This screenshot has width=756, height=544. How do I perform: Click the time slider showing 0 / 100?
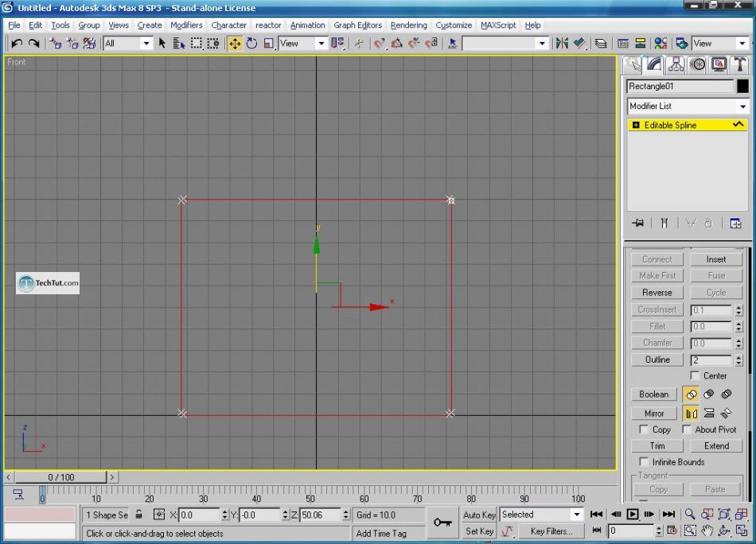60,477
